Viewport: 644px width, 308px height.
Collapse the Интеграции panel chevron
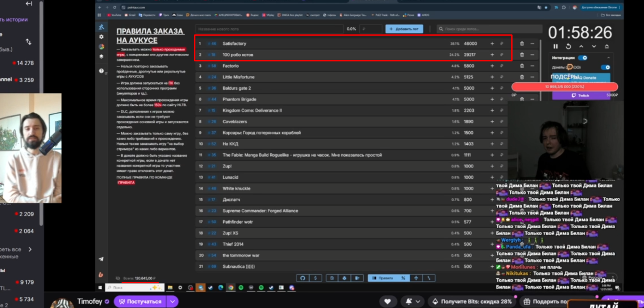click(608, 58)
